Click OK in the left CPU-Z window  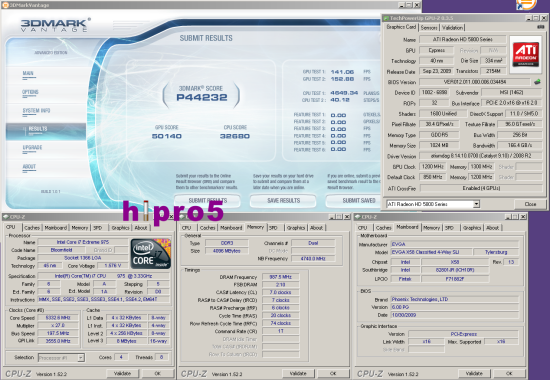click(158, 373)
